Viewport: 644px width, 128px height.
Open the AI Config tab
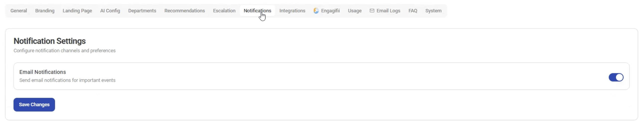coord(110,11)
